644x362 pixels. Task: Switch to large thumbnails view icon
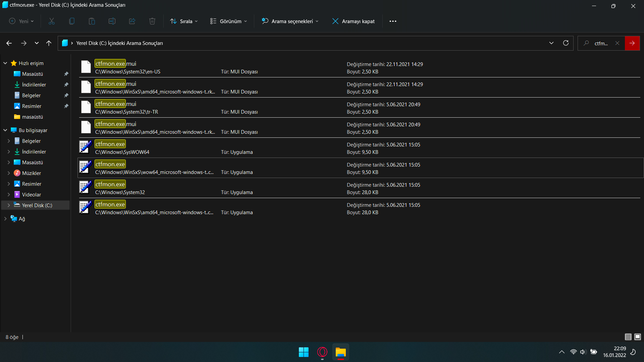638,337
